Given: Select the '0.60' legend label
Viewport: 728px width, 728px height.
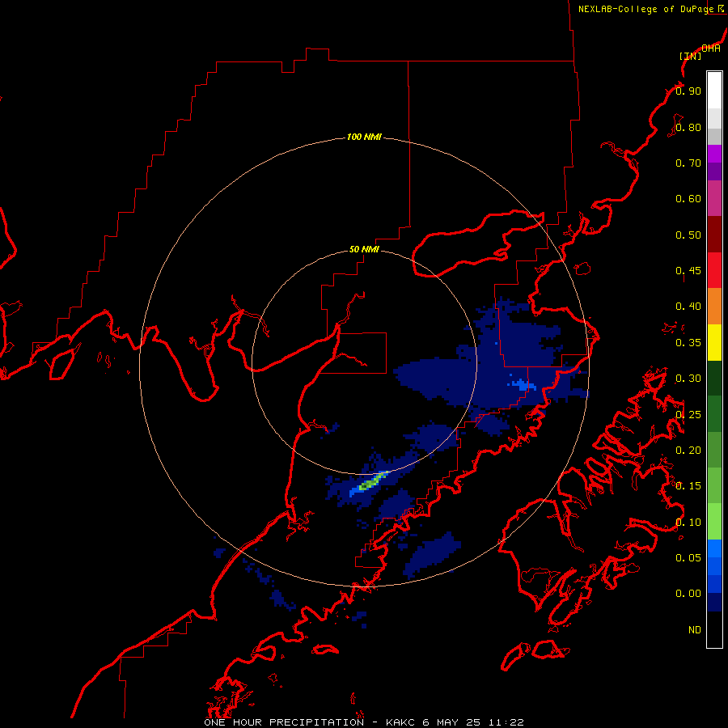Looking at the screenshot, I should 688,199.
